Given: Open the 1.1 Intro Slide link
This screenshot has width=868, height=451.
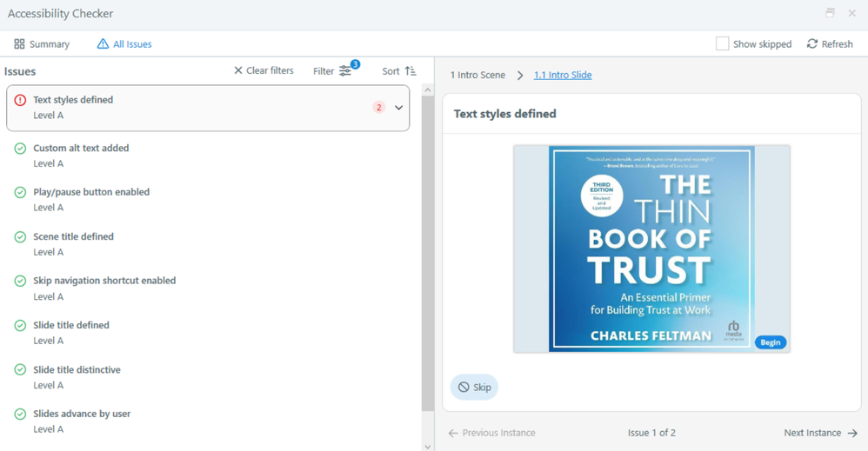Looking at the screenshot, I should pos(563,75).
